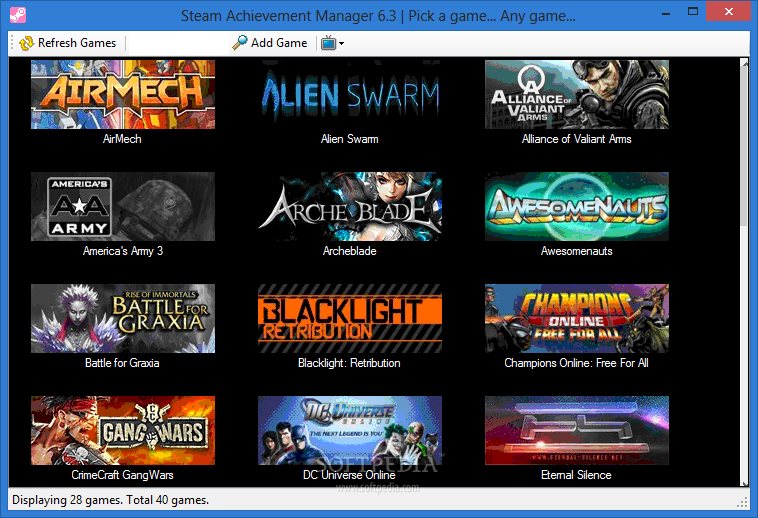Click the scrollbar up arrow

744,64
